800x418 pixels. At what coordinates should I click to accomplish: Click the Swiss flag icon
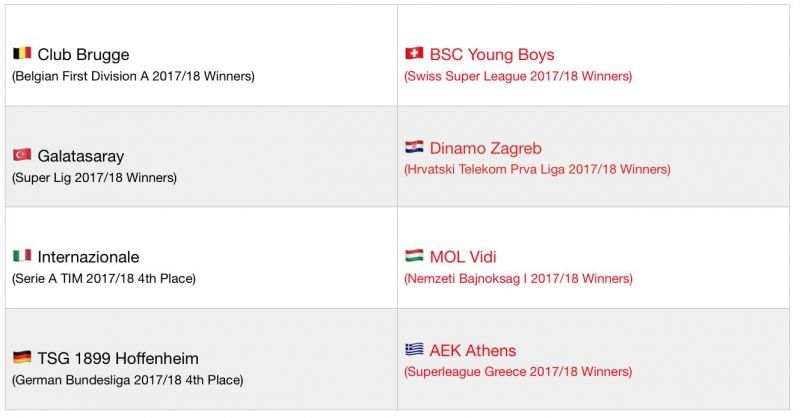point(414,53)
